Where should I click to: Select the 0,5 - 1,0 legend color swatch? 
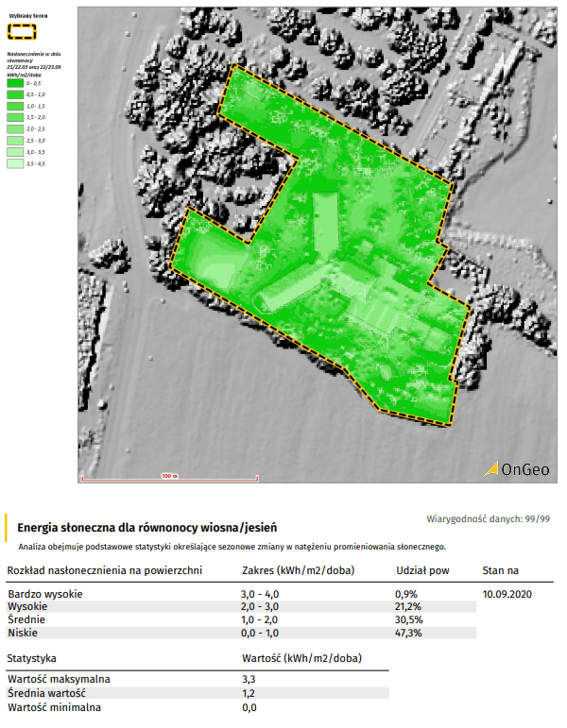14,95
